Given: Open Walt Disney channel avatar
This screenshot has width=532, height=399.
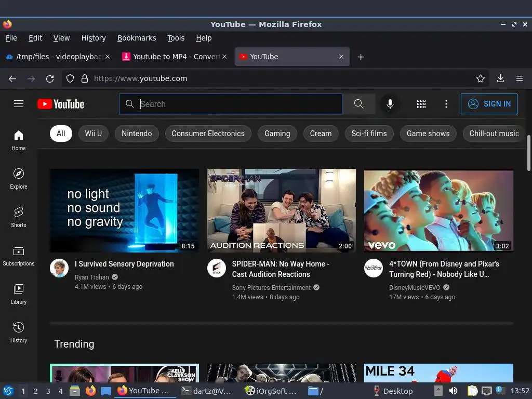Looking at the screenshot, I should click(374, 268).
